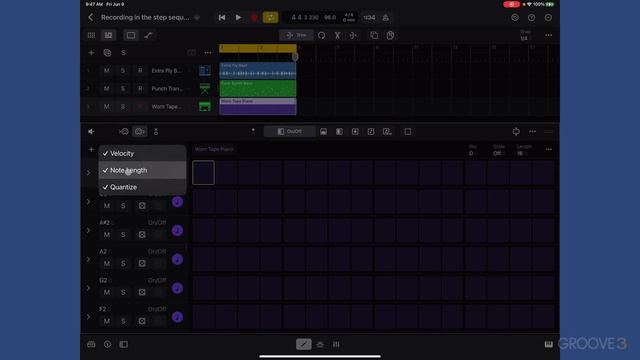Open the tracks toolbar more options ellipsis

549,36
